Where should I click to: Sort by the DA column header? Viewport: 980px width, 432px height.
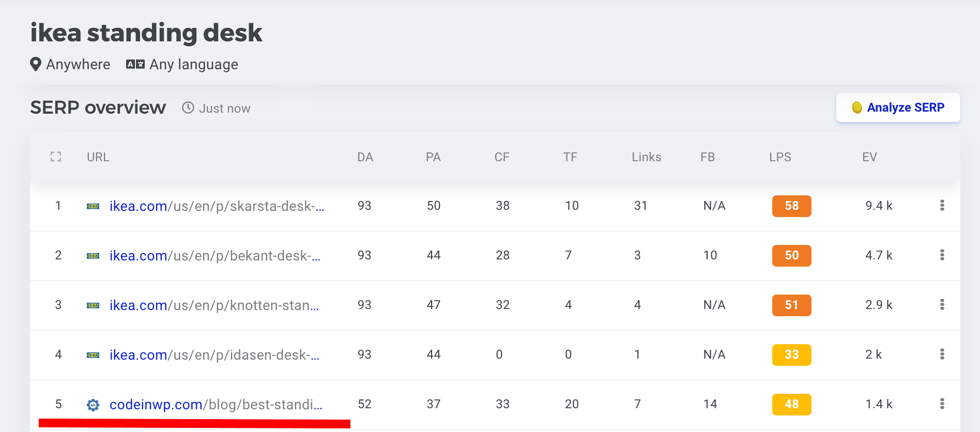click(365, 157)
